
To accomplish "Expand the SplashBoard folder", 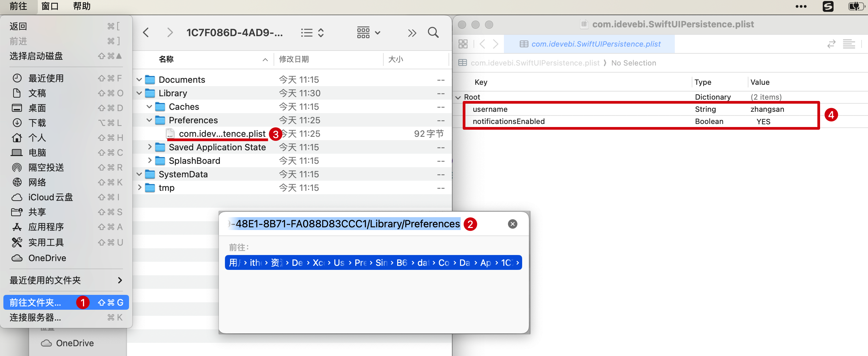I will 149,161.
